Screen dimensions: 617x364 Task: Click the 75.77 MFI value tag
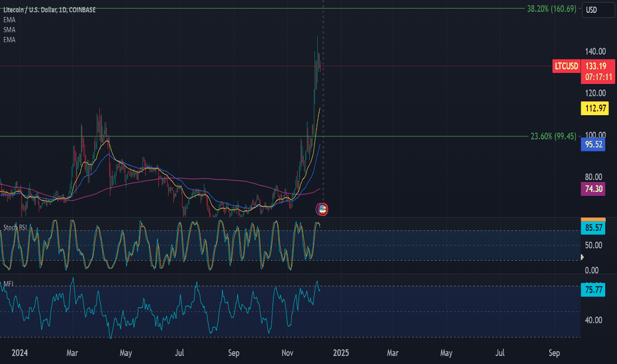pos(593,290)
